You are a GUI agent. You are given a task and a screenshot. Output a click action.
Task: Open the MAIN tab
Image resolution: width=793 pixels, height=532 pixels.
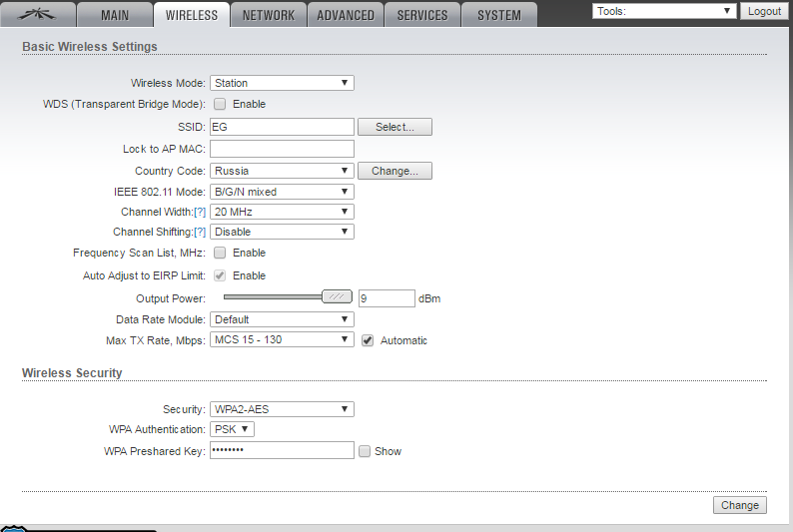tap(115, 14)
